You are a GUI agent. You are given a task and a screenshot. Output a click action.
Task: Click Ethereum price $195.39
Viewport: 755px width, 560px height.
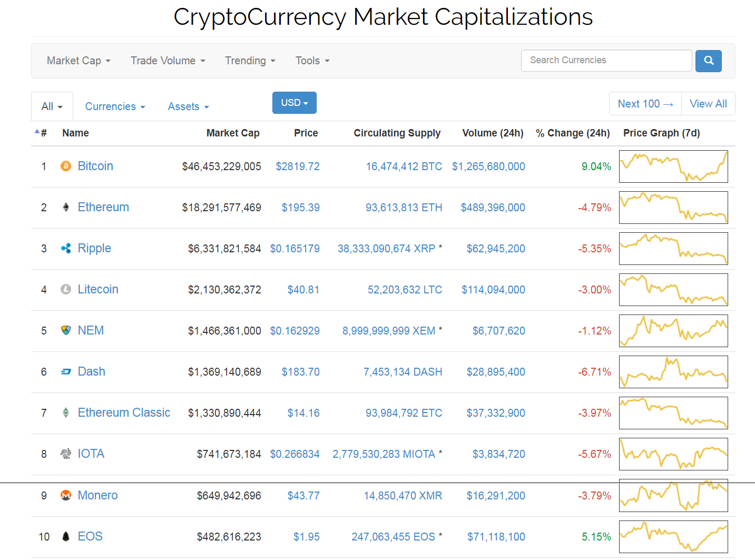click(301, 208)
